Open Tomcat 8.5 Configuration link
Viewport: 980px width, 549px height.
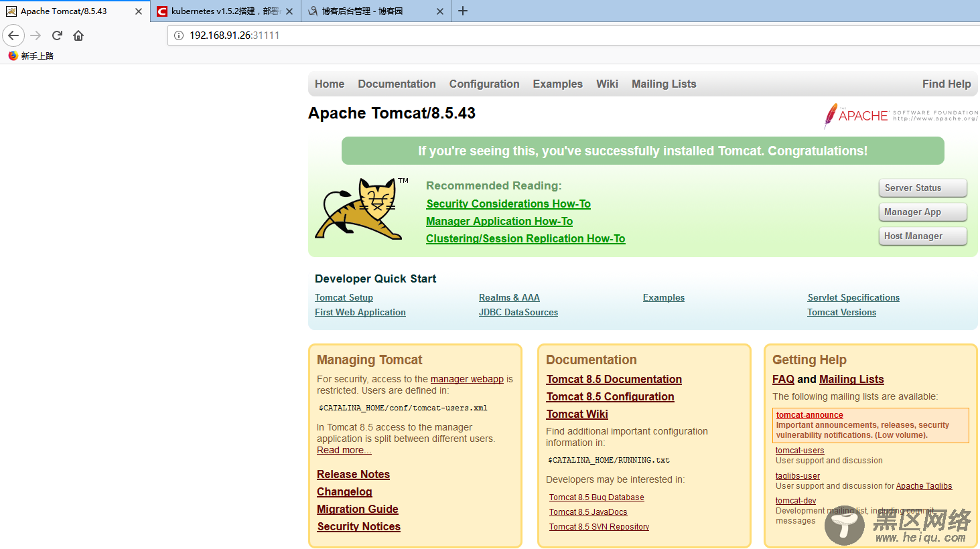coord(610,396)
